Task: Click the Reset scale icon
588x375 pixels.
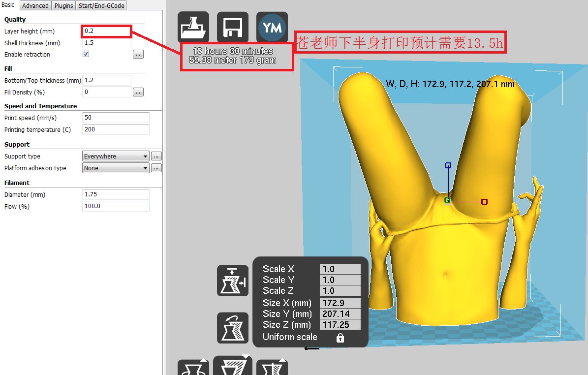Action: (233, 328)
